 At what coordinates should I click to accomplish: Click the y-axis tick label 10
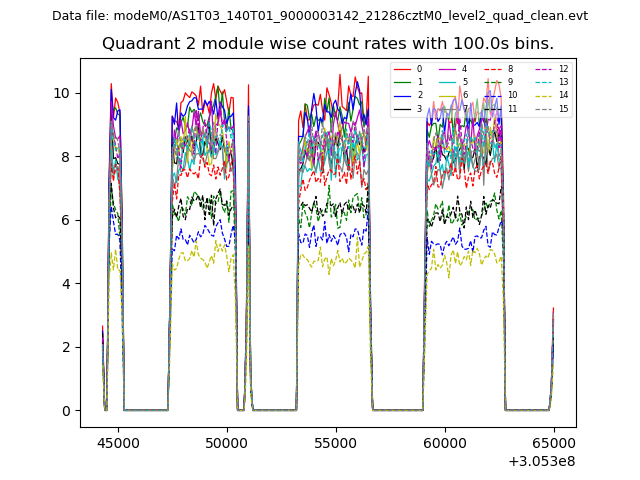pyautogui.click(x=63, y=93)
